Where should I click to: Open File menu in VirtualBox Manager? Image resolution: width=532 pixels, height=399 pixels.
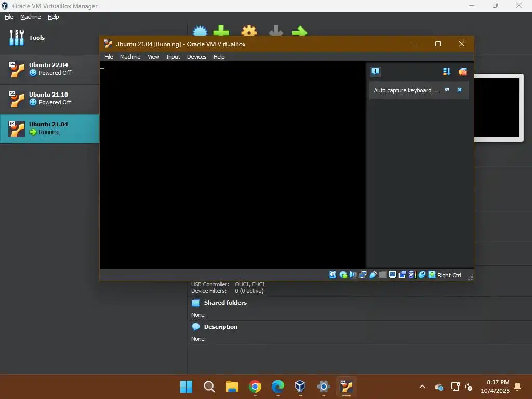point(9,17)
